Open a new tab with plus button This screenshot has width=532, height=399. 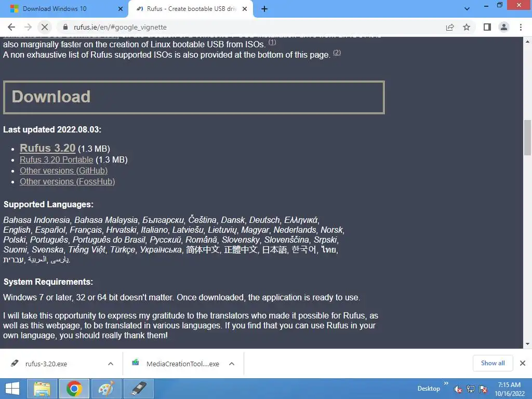pyautogui.click(x=264, y=9)
